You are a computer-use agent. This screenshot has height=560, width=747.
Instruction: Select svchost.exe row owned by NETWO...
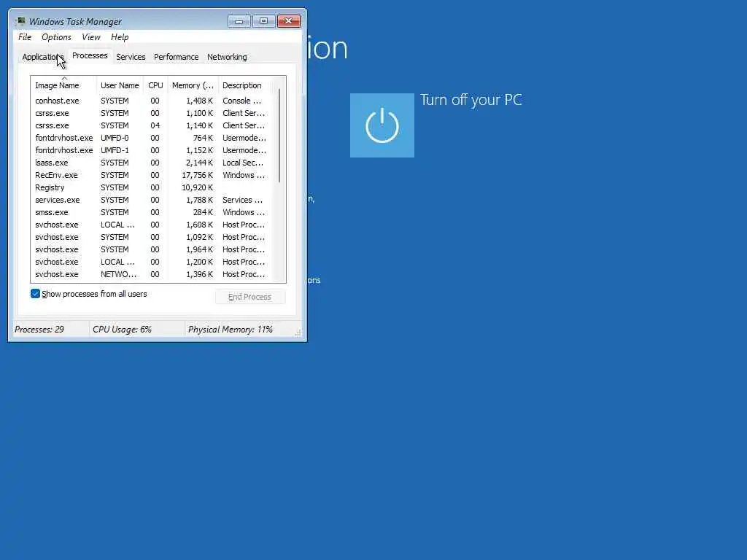(152, 274)
